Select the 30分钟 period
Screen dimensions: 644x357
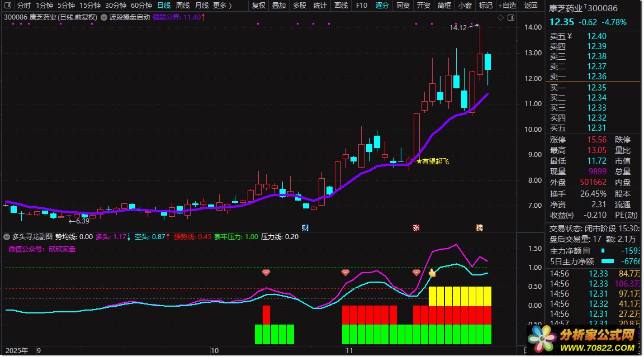coord(115,6)
